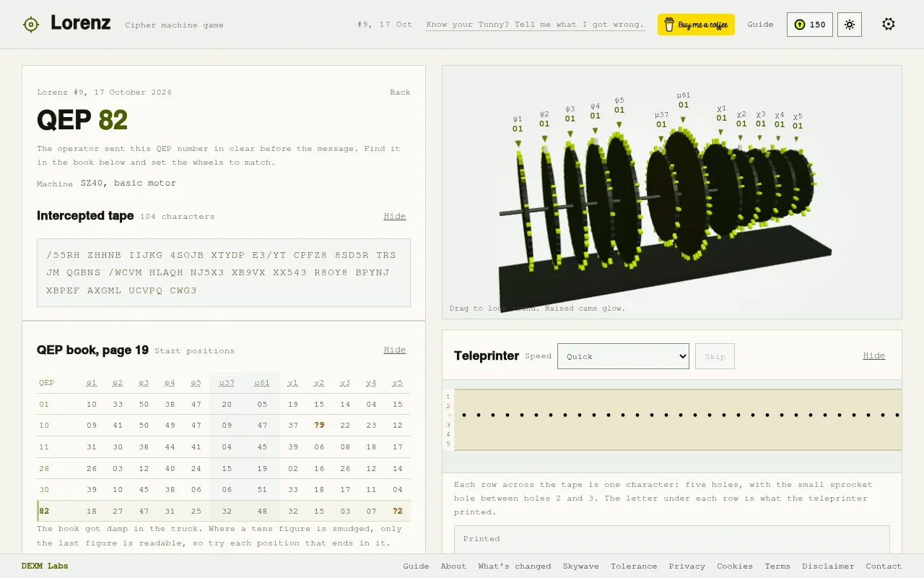Select QEP 82 row in the book

tap(224, 511)
